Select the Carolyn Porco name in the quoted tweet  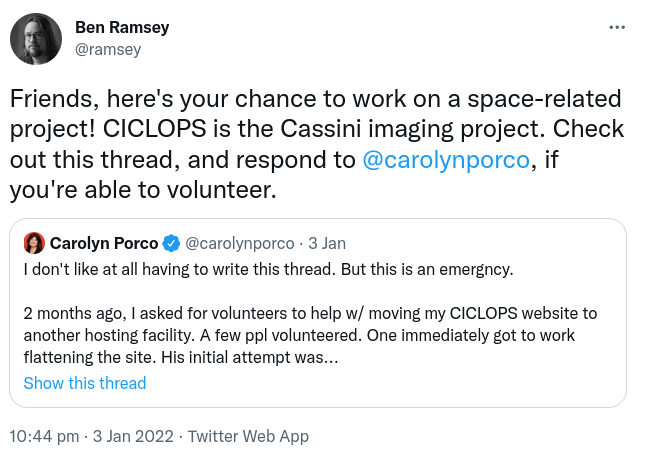(x=104, y=243)
